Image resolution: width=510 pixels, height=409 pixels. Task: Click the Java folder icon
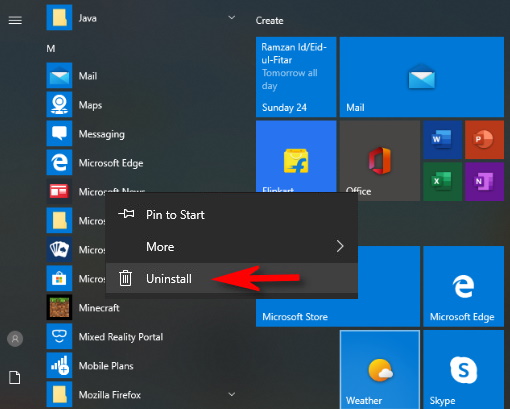59,18
